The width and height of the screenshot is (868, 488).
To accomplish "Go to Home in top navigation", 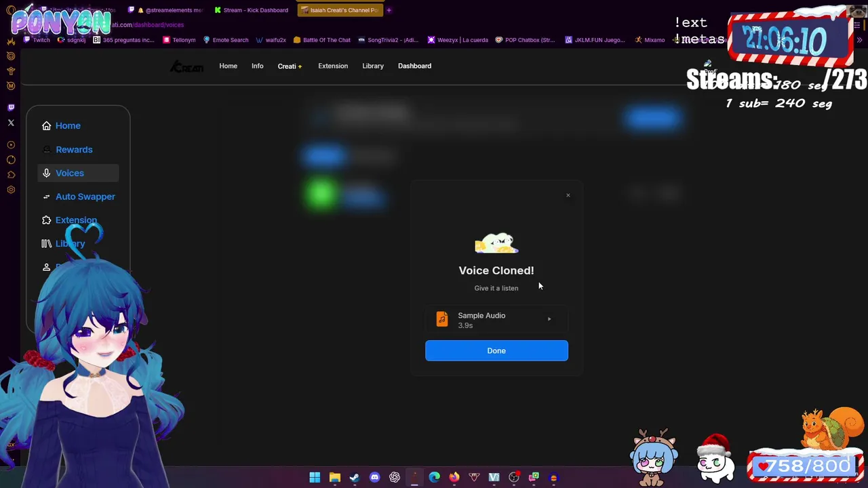I will pos(228,66).
